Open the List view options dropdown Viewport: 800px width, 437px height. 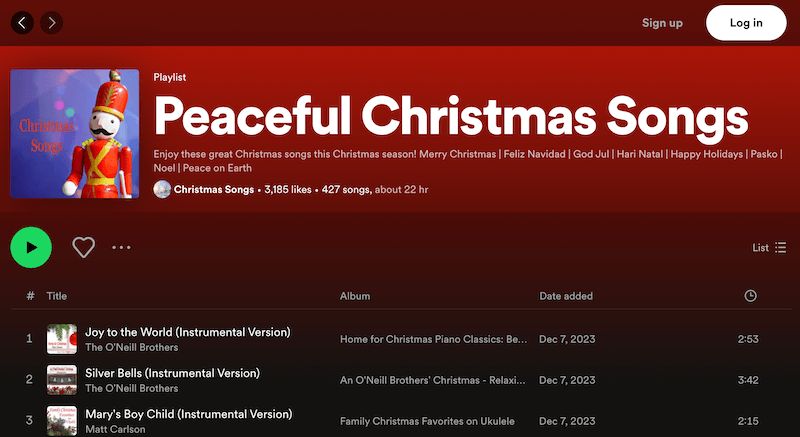coord(769,247)
